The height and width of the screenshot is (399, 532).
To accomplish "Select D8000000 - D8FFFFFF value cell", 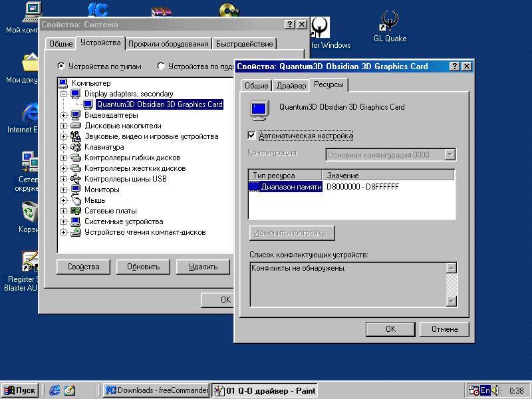I will [362, 187].
